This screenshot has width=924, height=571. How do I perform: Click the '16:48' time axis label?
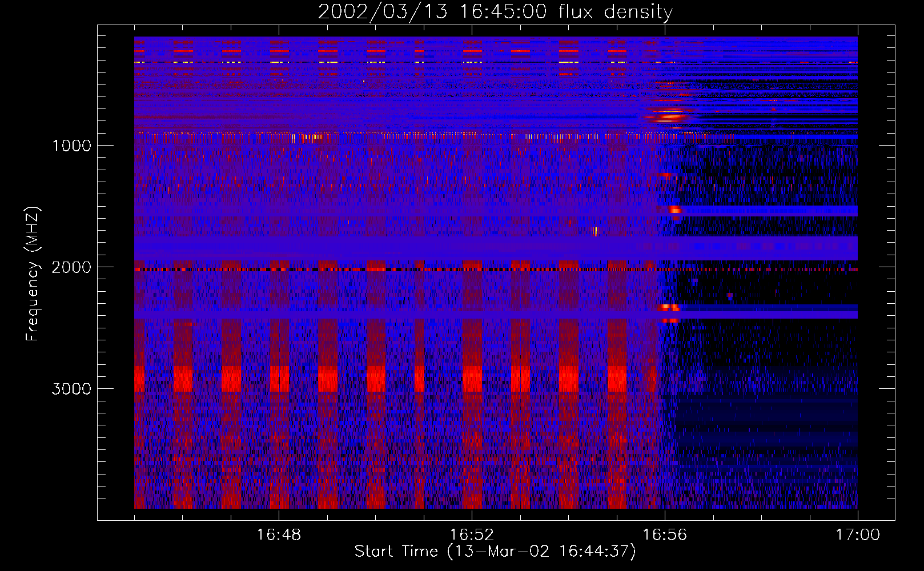tap(279, 535)
